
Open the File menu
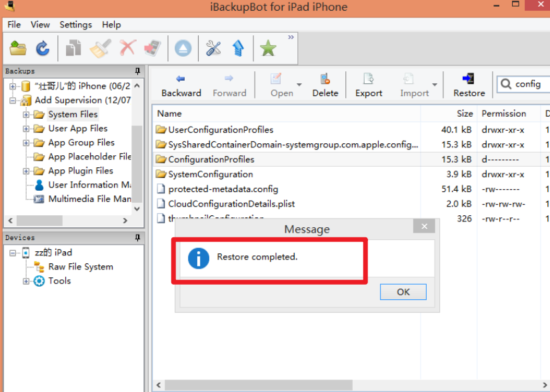point(14,25)
